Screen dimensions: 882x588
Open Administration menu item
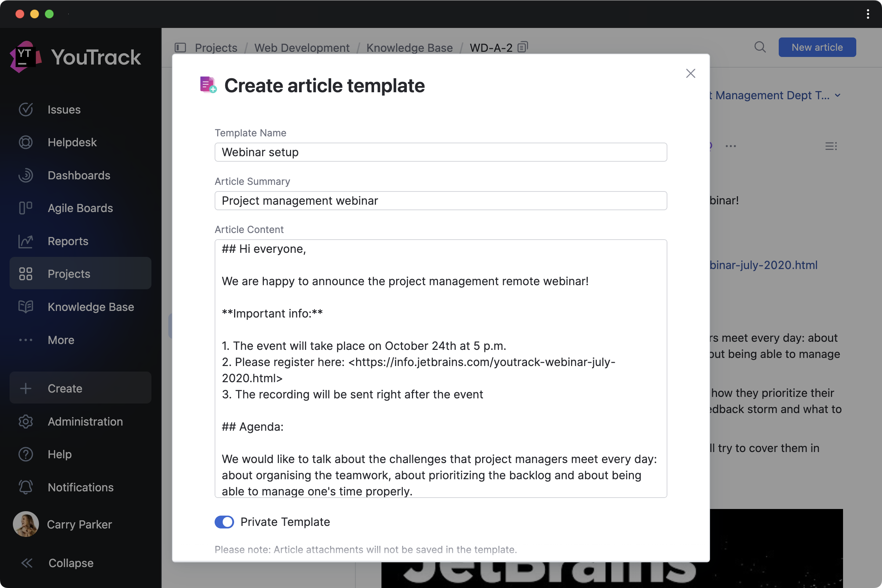(x=85, y=422)
